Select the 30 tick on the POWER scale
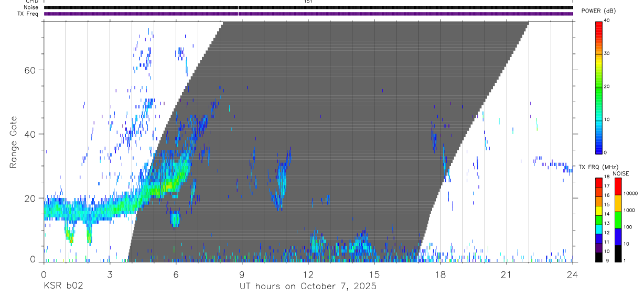This screenshot has width=644, height=297. (x=607, y=53)
